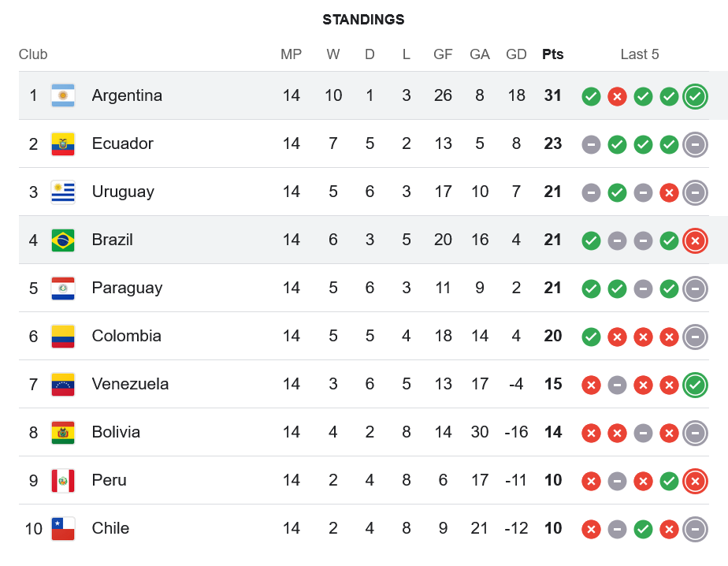Open the Bolivia team name link

pos(116,432)
